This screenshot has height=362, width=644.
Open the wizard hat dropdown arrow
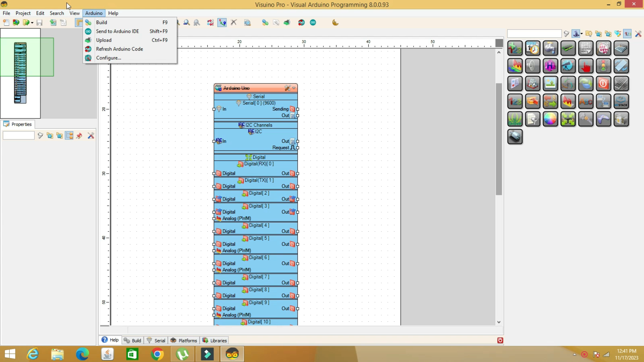point(581,34)
